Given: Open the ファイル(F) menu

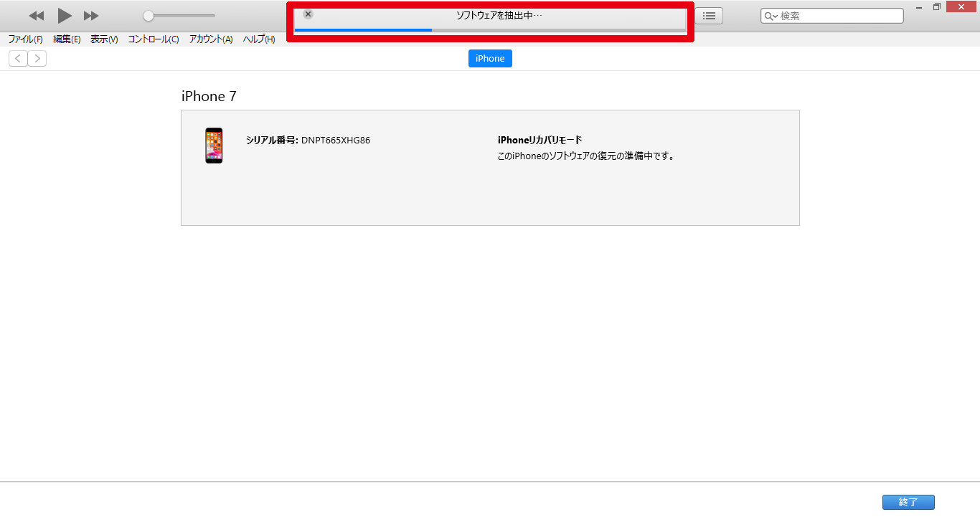Looking at the screenshot, I should (25, 39).
